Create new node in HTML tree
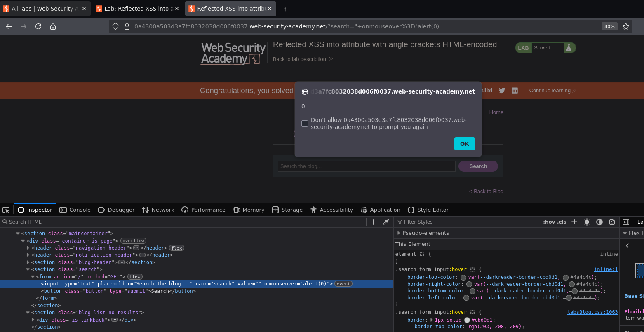The width and height of the screenshot is (644, 332). [373, 222]
